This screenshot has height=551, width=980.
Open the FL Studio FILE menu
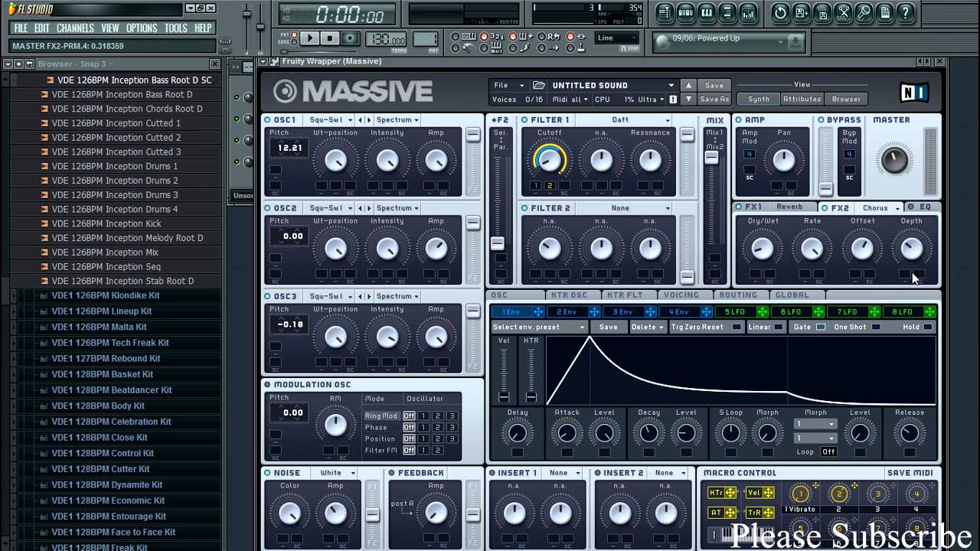(21, 28)
